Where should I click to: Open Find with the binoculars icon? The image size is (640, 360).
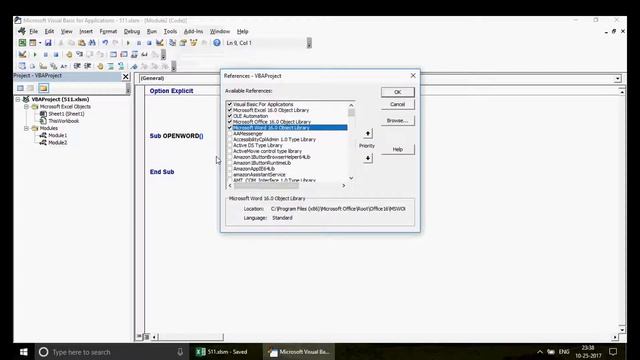(x=92, y=43)
